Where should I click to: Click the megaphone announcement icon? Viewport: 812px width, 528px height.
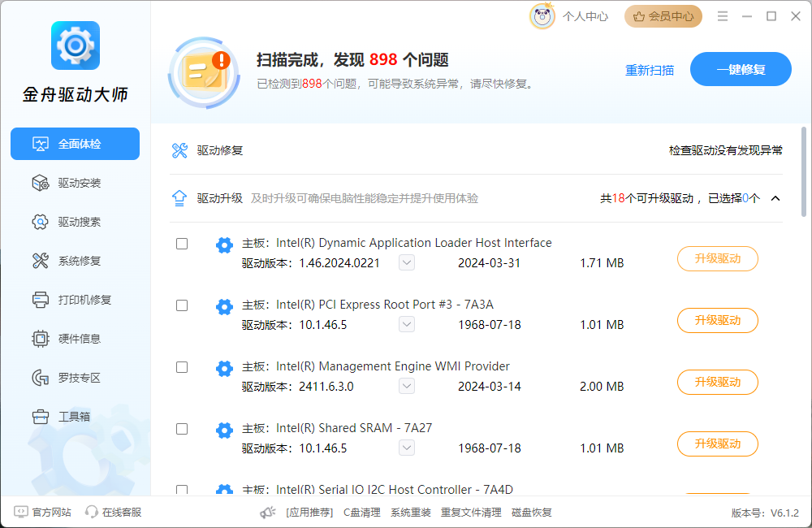coord(268,513)
